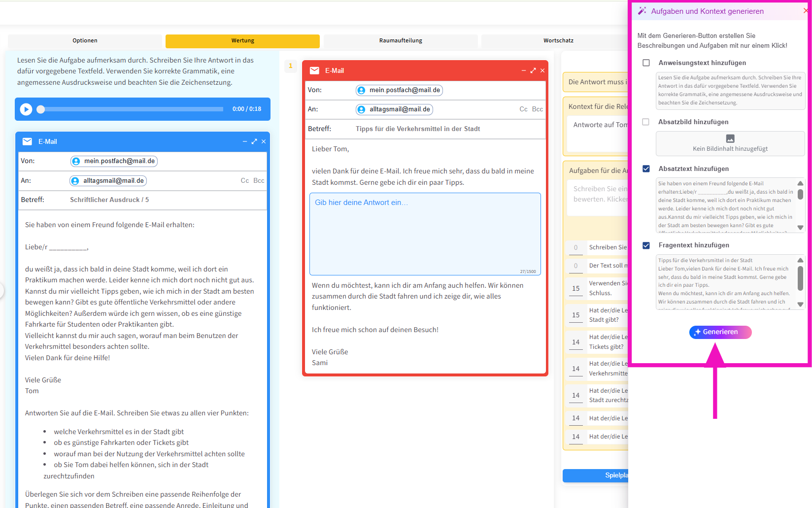Click the sender avatar in red email
The height and width of the screenshot is (508, 812).
tap(362, 90)
